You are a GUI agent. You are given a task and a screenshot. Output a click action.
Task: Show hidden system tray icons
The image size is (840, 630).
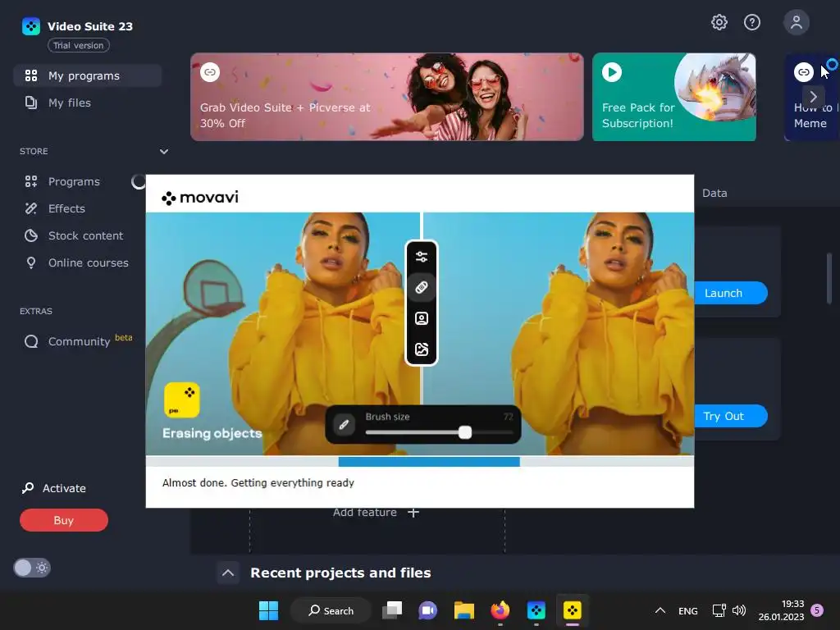pos(660,610)
